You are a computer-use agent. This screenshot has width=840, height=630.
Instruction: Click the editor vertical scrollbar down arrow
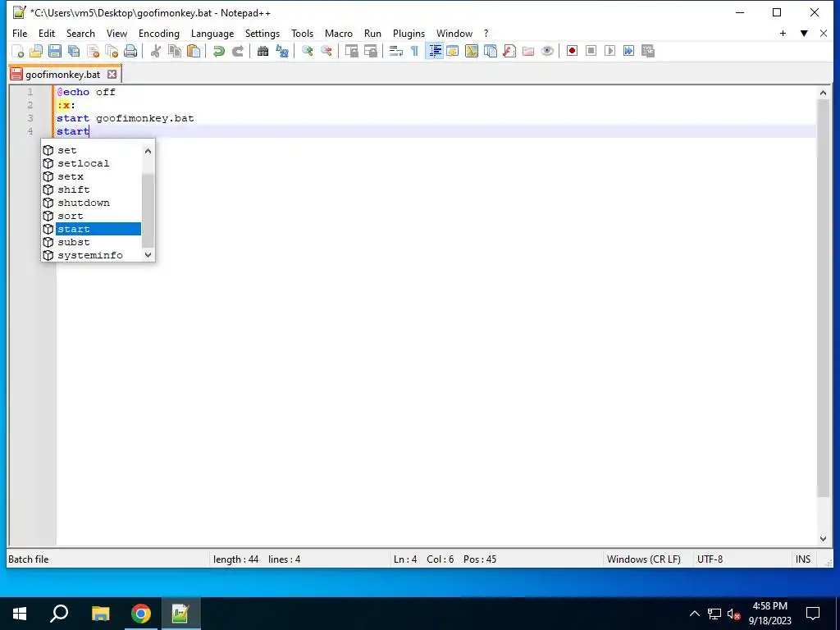823,539
